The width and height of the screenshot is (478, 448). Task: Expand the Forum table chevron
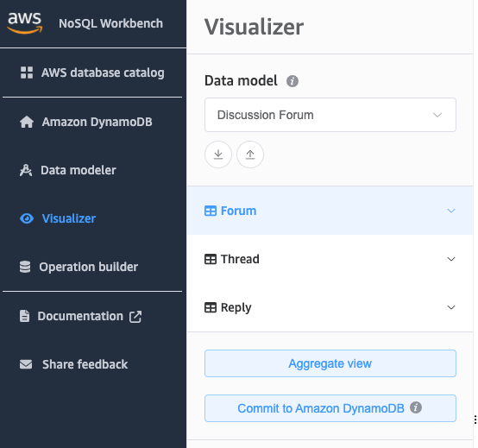tap(451, 211)
